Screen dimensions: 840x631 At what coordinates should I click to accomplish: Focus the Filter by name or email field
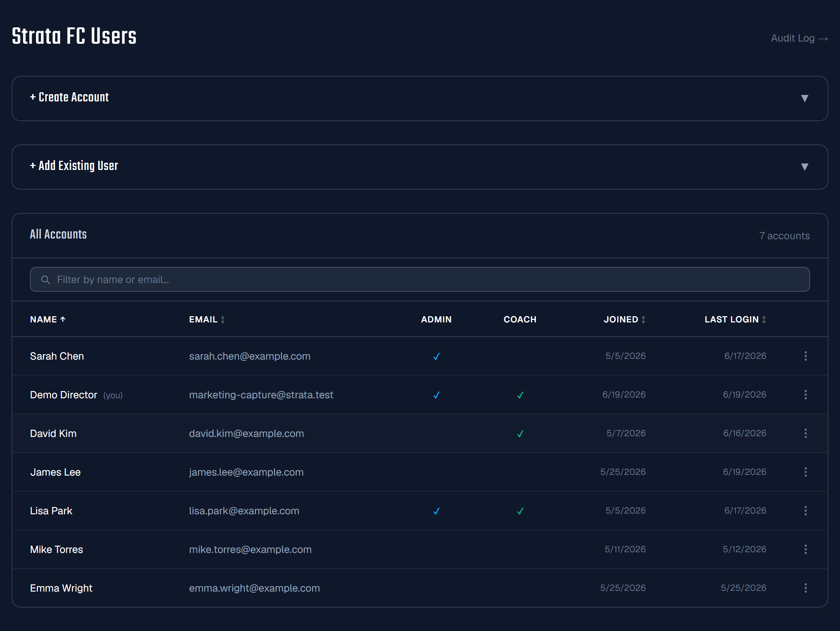coord(420,280)
